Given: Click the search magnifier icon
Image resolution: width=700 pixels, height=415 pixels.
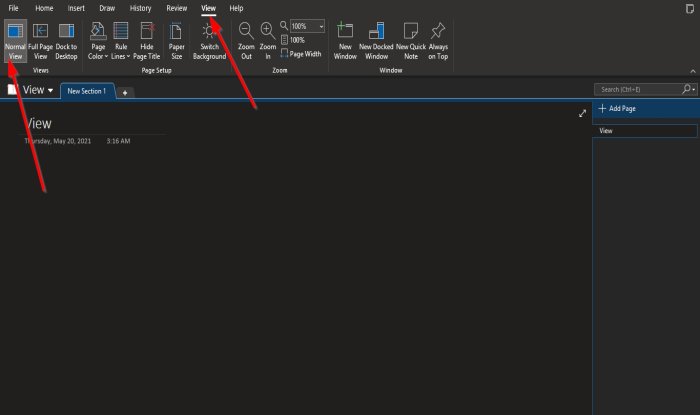Looking at the screenshot, I should (687, 90).
